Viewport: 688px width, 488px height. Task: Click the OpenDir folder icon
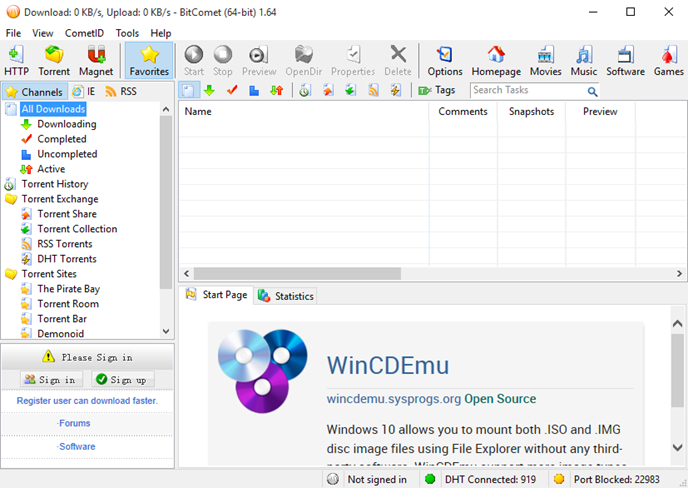click(x=304, y=61)
